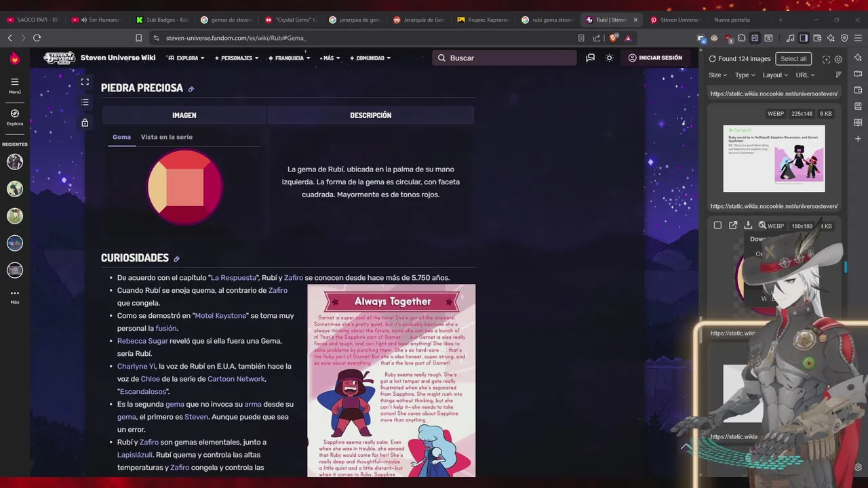The width and height of the screenshot is (868, 488).
Task: Edit the Curiosidades section pencil icon
Action: click(x=176, y=259)
